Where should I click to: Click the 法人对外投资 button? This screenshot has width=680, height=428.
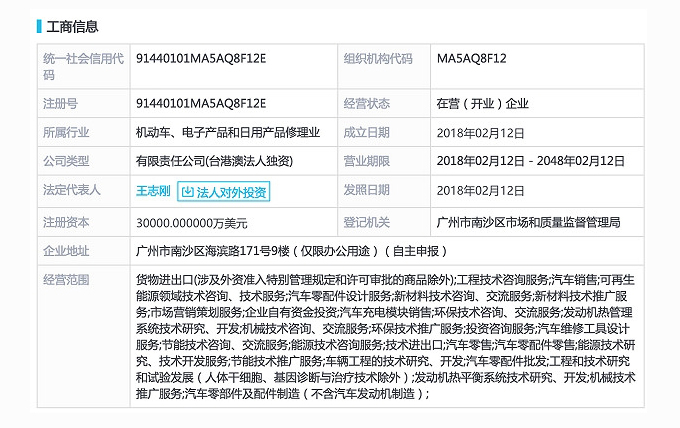click(223, 192)
